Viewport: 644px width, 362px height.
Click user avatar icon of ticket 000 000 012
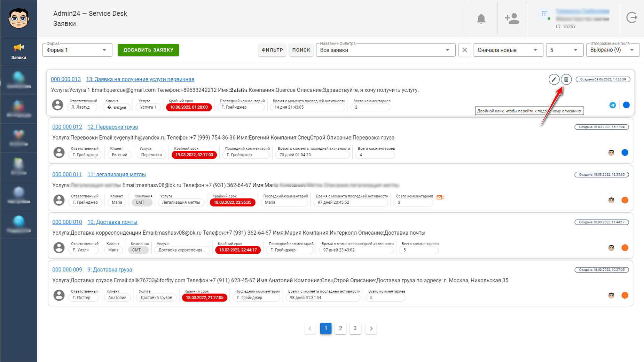(x=59, y=152)
